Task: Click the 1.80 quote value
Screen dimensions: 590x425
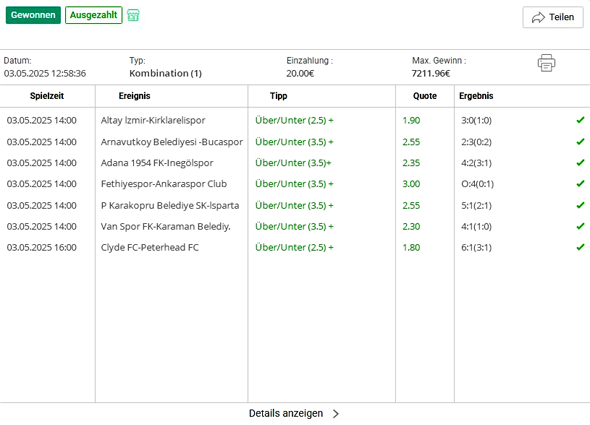Action: [411, 248]
